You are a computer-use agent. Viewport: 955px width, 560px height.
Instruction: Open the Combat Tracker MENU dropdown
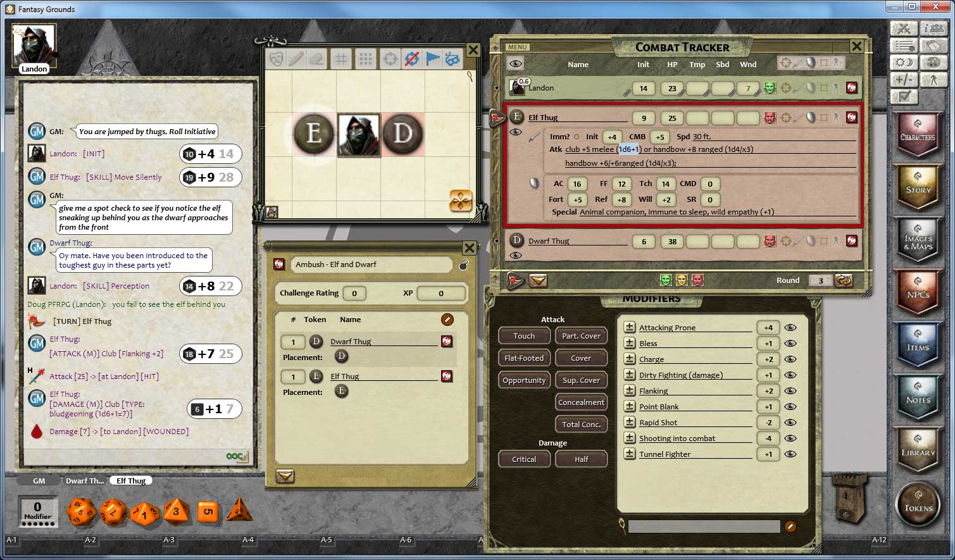[x=517, y=47]
